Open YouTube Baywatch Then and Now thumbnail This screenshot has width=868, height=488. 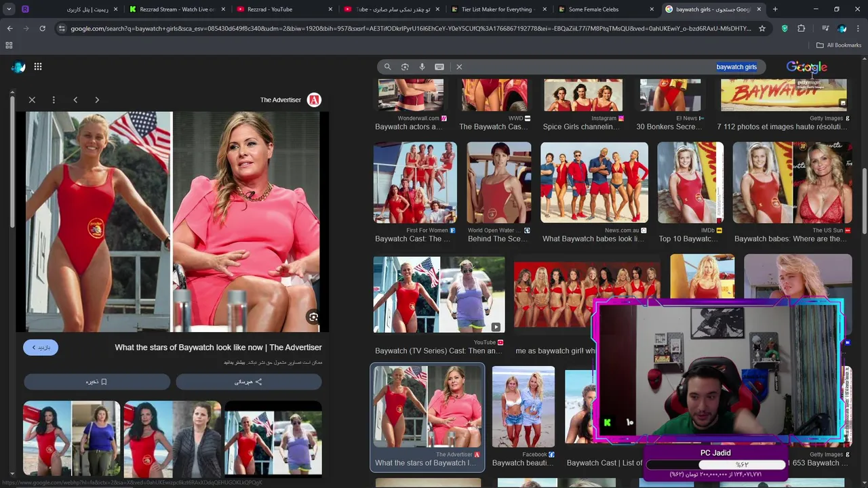point(439,293)
